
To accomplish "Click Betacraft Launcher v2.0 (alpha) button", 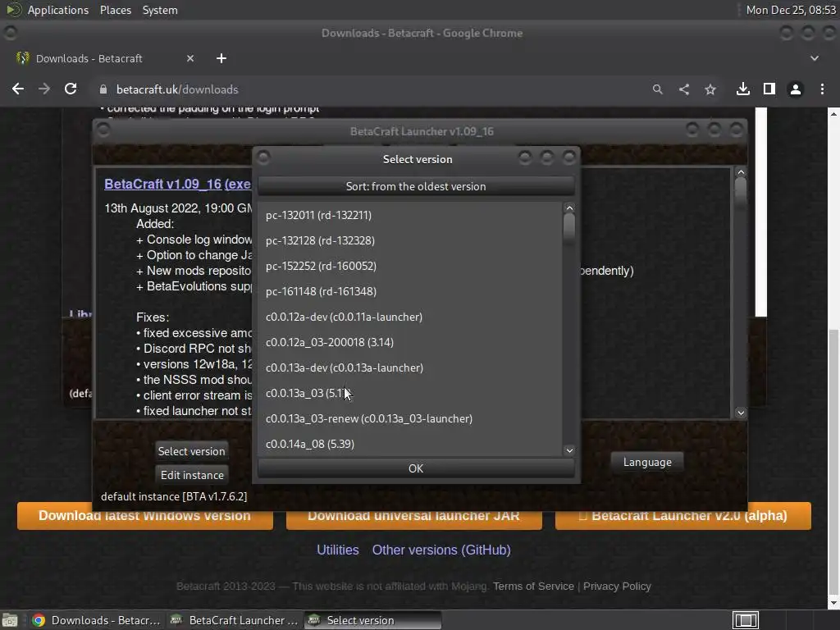I will pos(683,516).
